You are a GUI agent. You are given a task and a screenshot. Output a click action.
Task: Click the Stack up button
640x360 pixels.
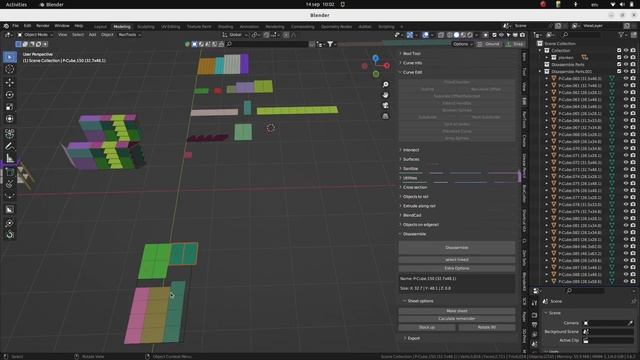427,327
